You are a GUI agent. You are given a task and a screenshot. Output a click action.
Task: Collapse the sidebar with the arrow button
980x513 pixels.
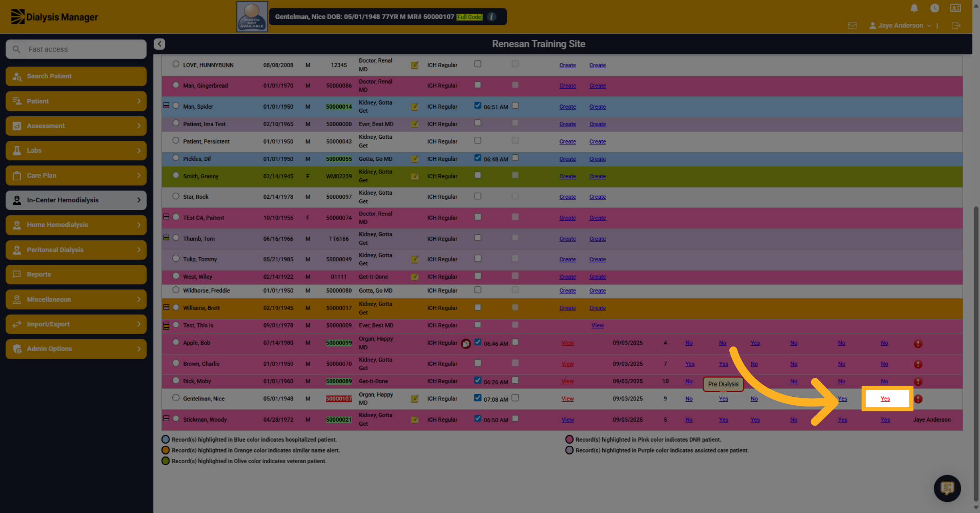[x=159, y=44]
